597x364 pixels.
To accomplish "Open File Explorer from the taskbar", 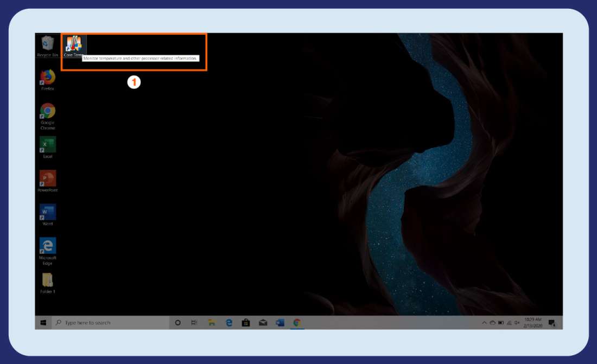I will [x=212, y=323].
